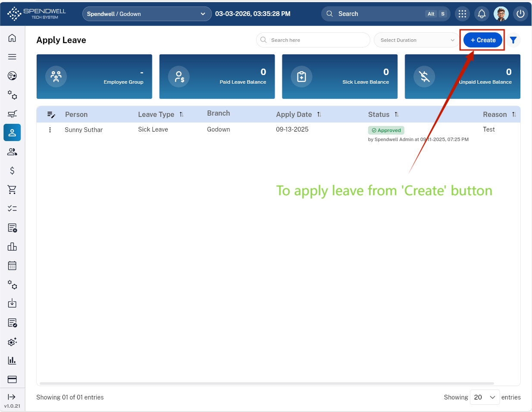Click the Paid Leave Balance card

tap(217, 77)
